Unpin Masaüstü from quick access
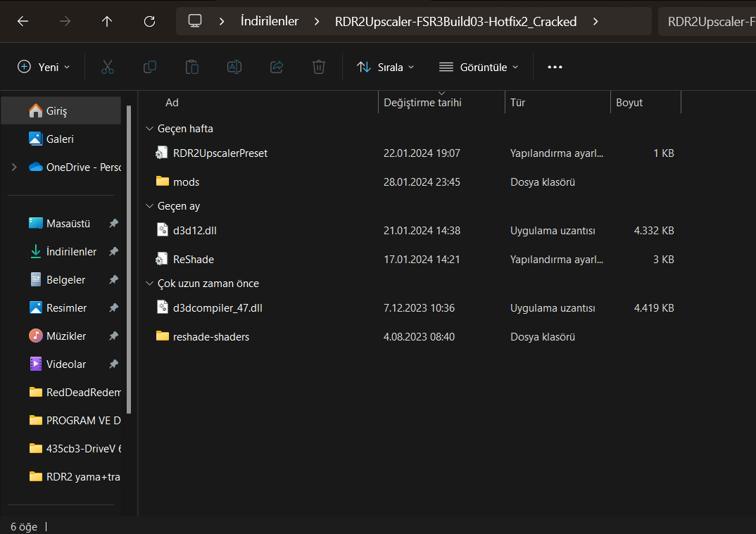This screenshot has width=756, height=534. [113, 224]
